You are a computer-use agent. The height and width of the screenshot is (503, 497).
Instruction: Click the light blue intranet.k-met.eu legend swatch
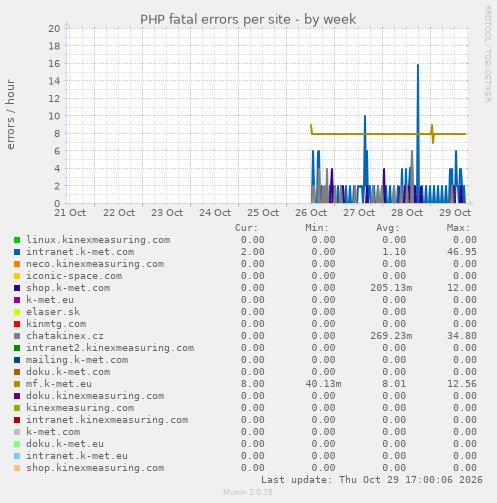17,456
